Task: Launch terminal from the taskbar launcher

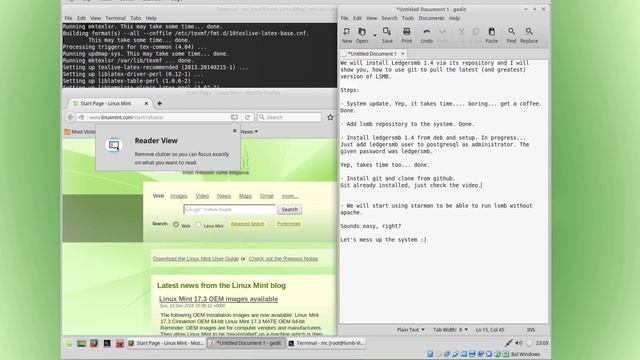Action: pyautogui.click(x=107, y=343)
